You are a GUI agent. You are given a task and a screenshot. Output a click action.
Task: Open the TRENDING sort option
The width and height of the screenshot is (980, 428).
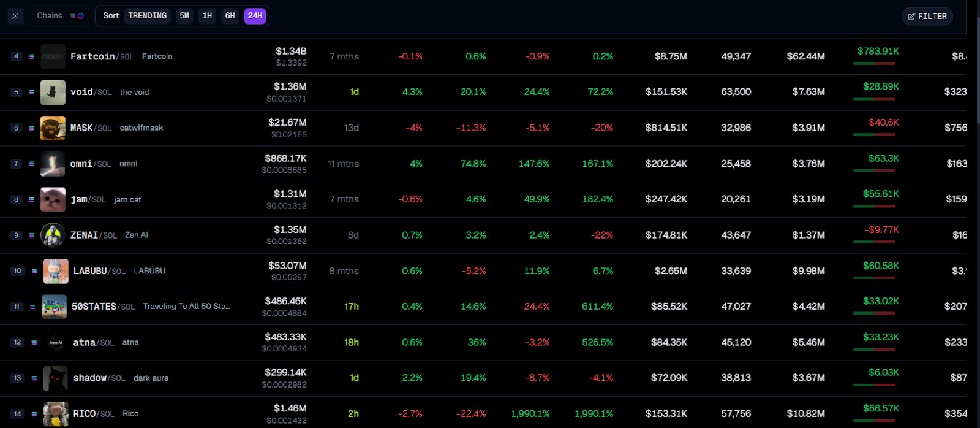point(147,16)
